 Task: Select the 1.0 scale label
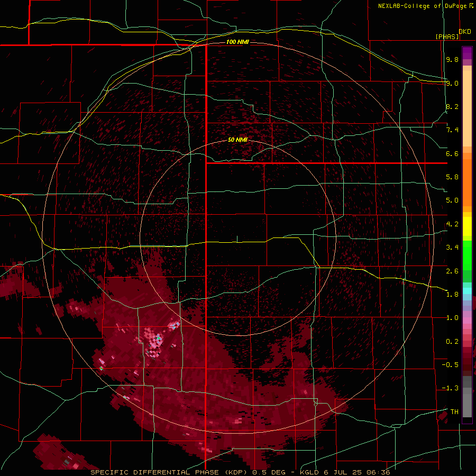coord(452,318)
